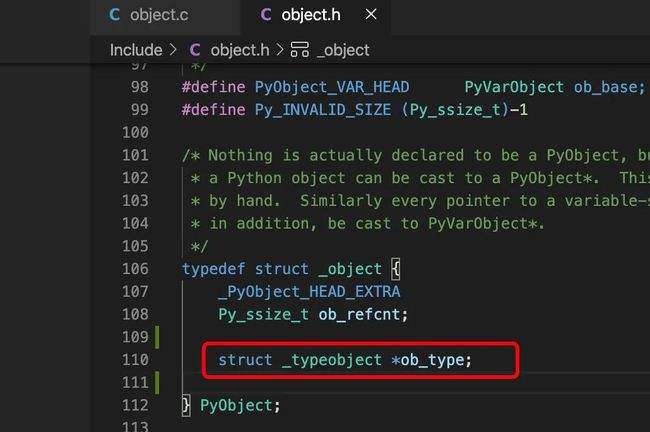Click 'Nothing is actually declared' comment line
This screenshot has width=650, height=432.
pyautogui.click(x=415, y=155)
